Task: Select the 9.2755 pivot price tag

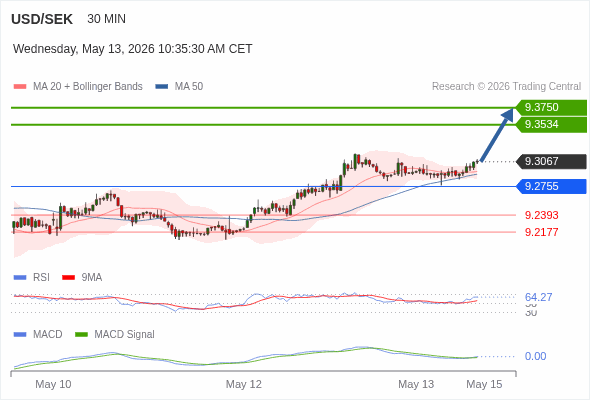Action: coord(551,186)
